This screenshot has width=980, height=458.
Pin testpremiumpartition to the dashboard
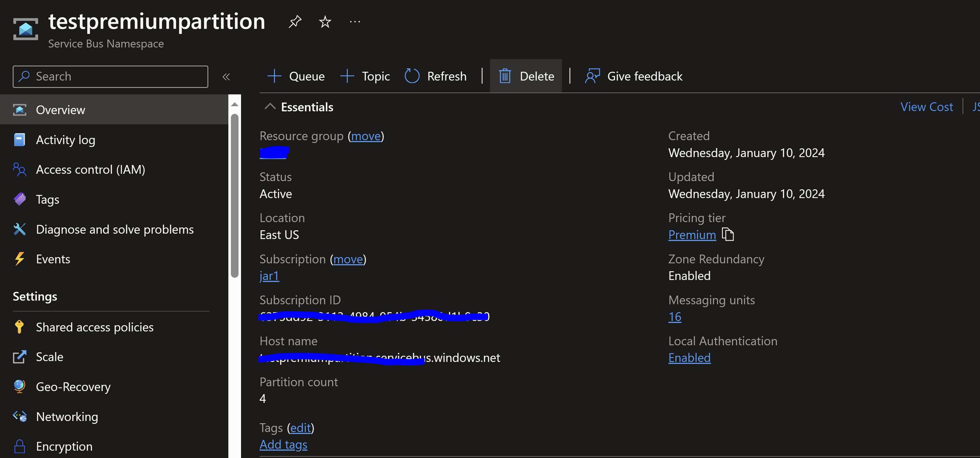(x=295, y=22)
